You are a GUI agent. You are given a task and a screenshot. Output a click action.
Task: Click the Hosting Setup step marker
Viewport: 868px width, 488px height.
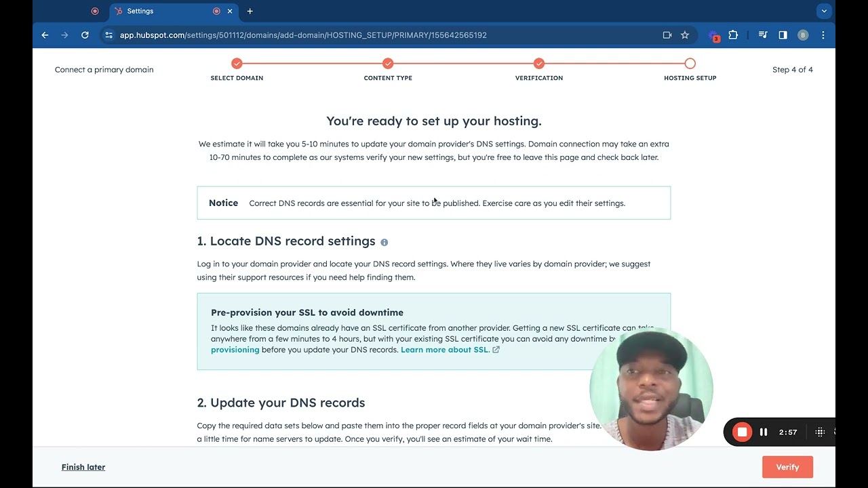coord(690,63)
